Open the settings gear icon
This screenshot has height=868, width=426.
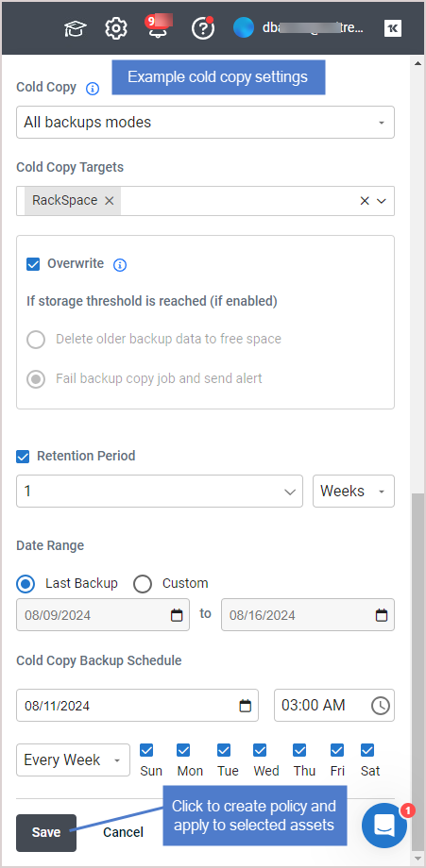116,27
